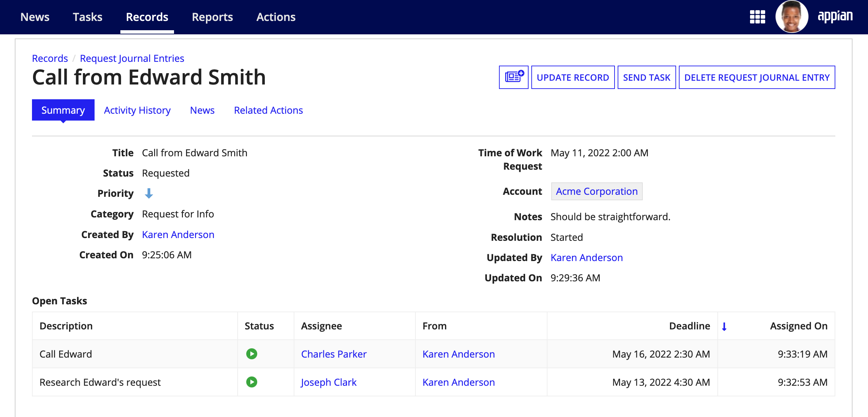868x417 pixels.
Task: Click the UPDATE RECORD button
Action: click(573, 77)
